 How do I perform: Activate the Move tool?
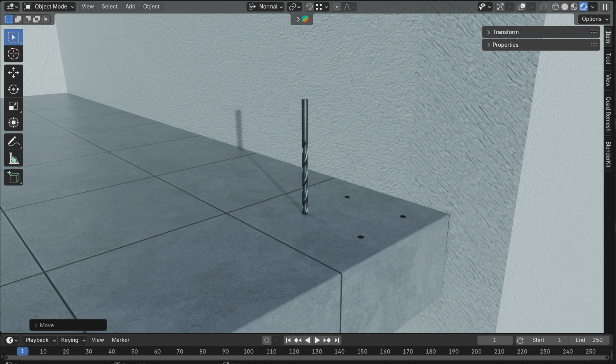[x=14, y=73]
